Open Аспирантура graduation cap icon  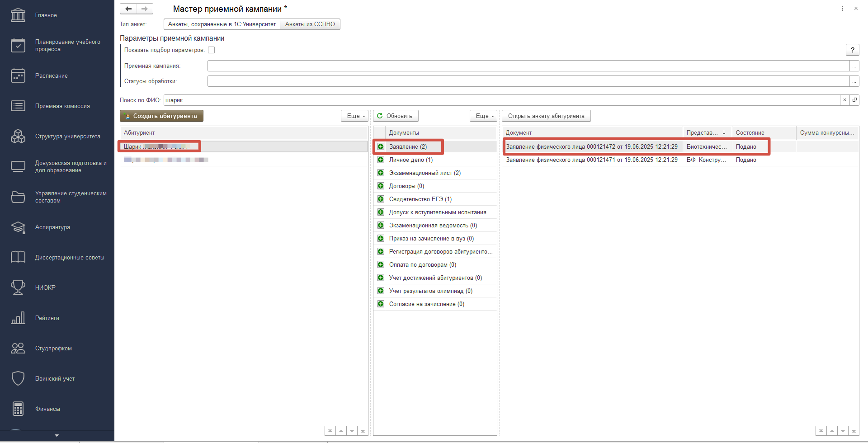[x=18, y=227]
